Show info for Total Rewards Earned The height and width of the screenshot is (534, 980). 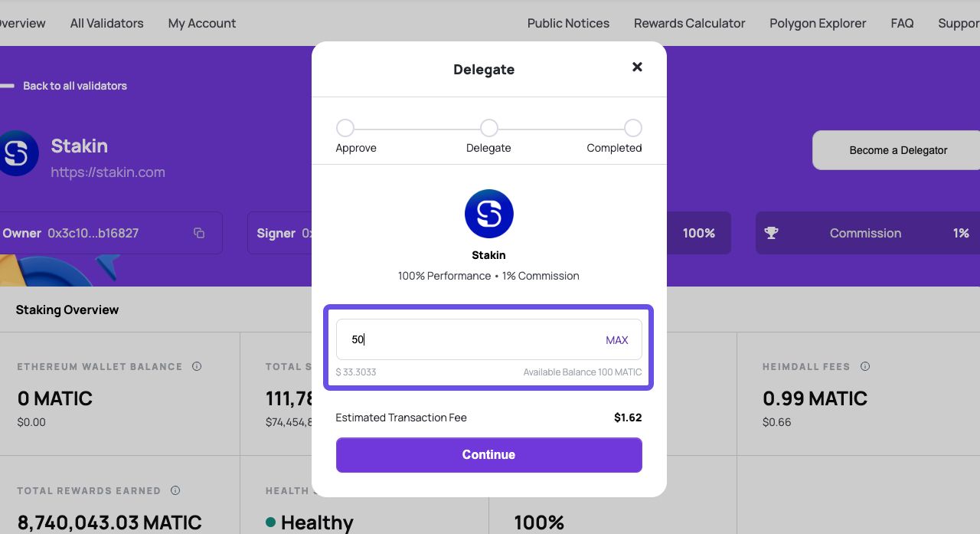175,490
